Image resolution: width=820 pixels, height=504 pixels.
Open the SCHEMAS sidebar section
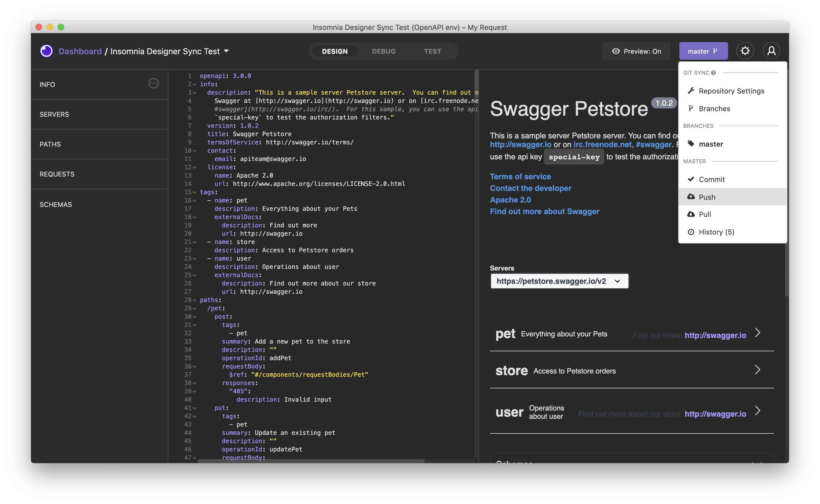click(56, 204)
